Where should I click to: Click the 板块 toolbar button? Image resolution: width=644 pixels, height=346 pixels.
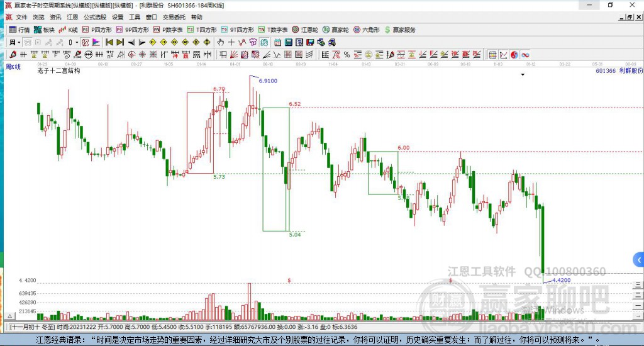pyautogui.click(x=44, y=30)
